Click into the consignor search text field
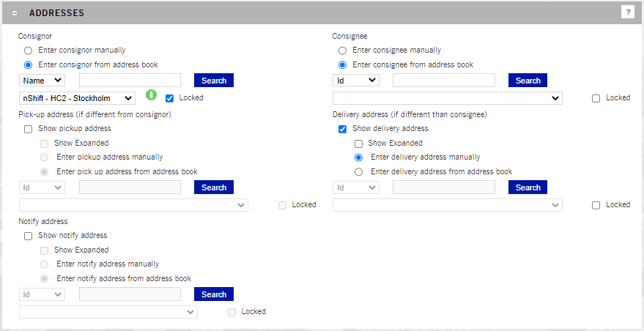Viewport: 644px width, 331px height. tap(130, 81)
